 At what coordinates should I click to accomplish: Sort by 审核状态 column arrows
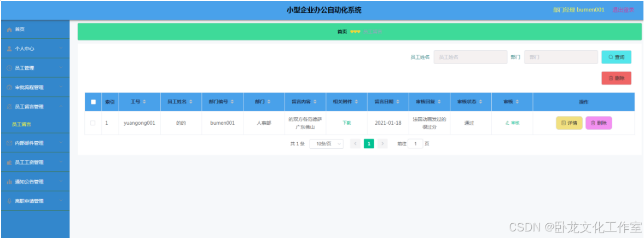[480, 102]
